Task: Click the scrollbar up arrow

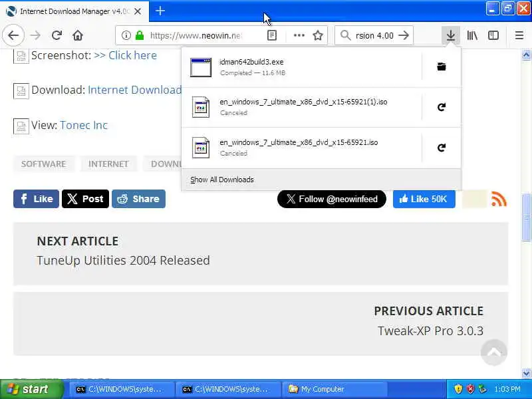Action: point(526,55)
